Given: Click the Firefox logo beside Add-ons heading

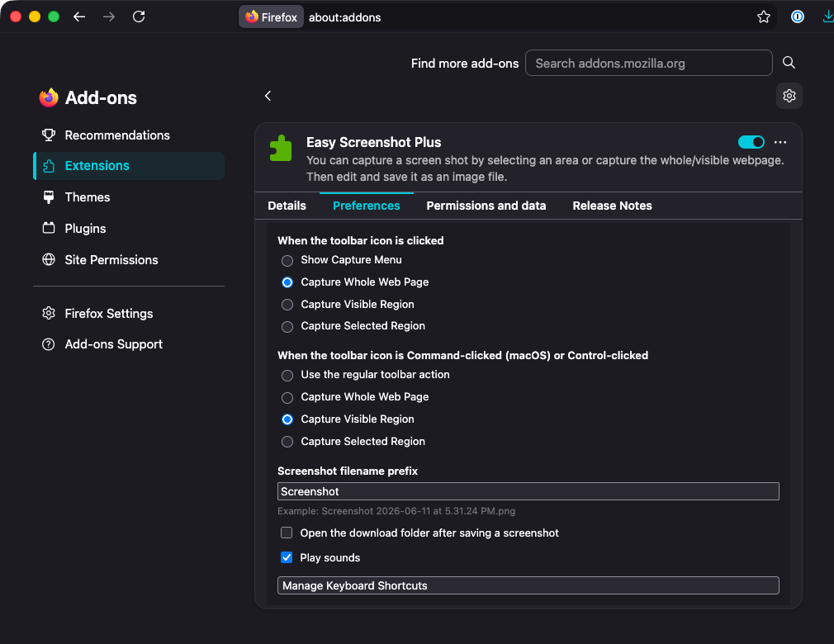Looking at the screenshot, I should (x=49, y=98).
